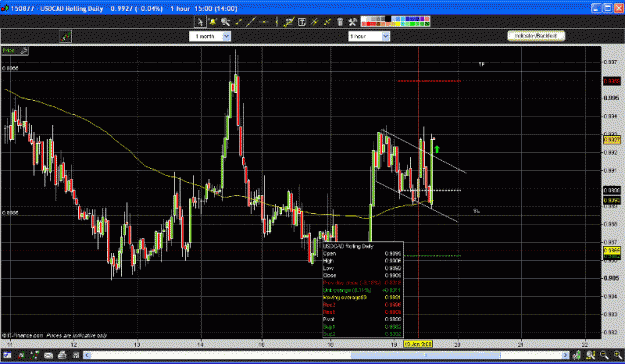Pick the black color swatch in palette

click(x=388, y=19)
